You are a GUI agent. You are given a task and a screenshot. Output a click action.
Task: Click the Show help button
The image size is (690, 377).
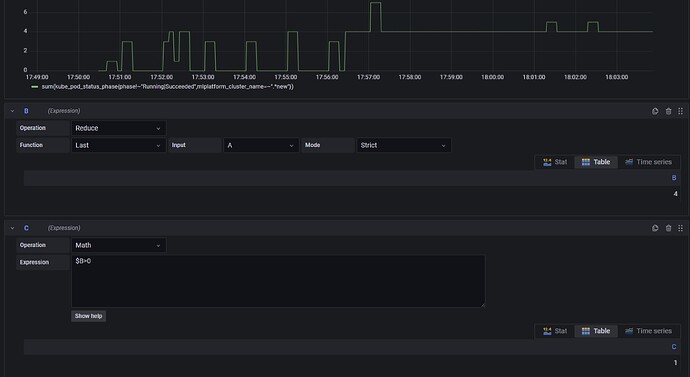tap(88, 316)
